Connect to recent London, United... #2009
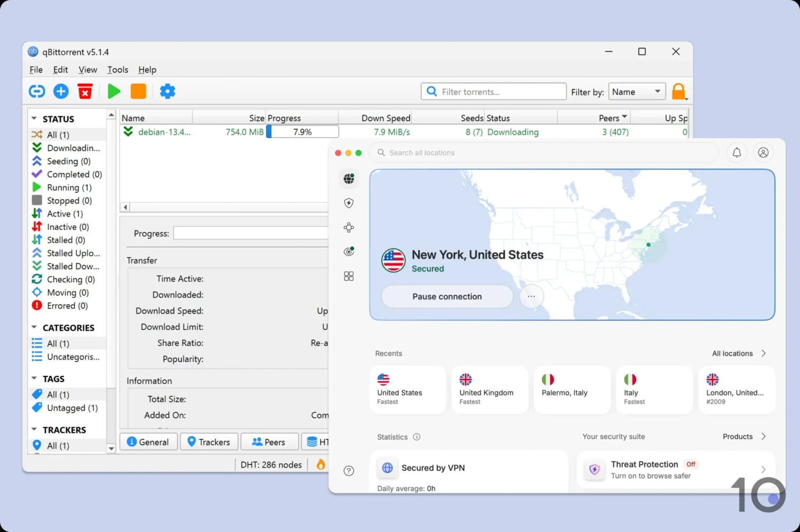800x532 pixels. click(737, 390)
